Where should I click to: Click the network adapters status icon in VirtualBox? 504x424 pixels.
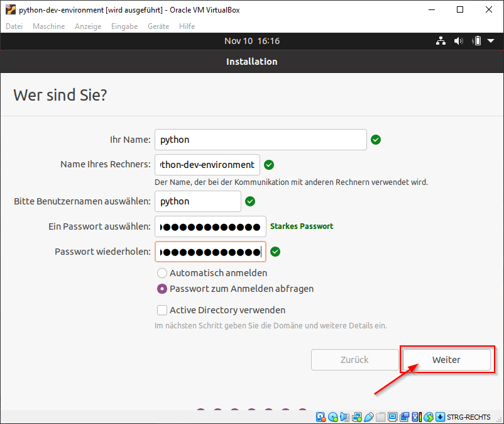pos(357,417)
